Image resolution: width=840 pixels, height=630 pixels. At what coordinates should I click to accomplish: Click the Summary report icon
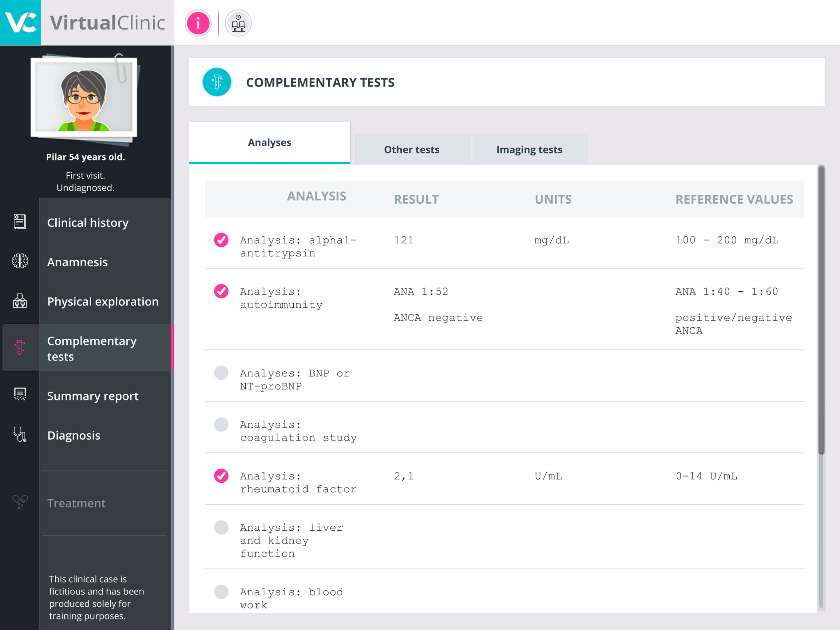coord(20,394)
